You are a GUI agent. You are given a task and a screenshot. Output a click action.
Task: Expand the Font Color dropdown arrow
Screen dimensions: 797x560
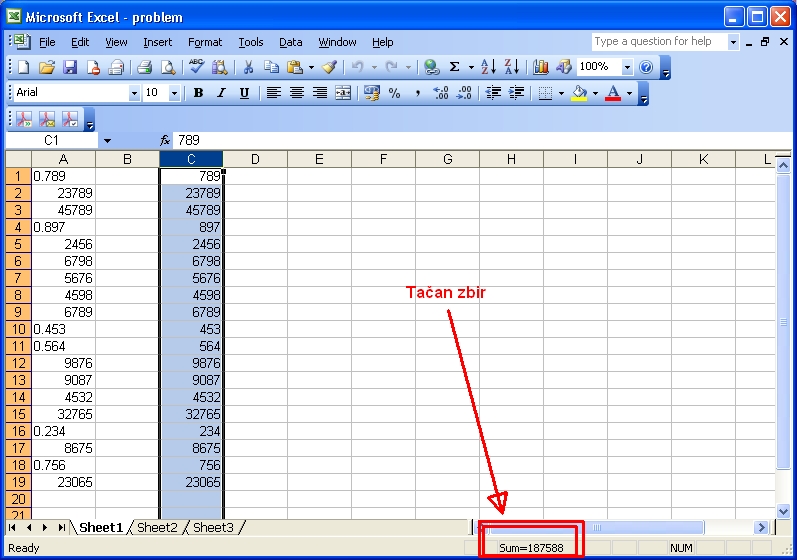tap(630, 93)
